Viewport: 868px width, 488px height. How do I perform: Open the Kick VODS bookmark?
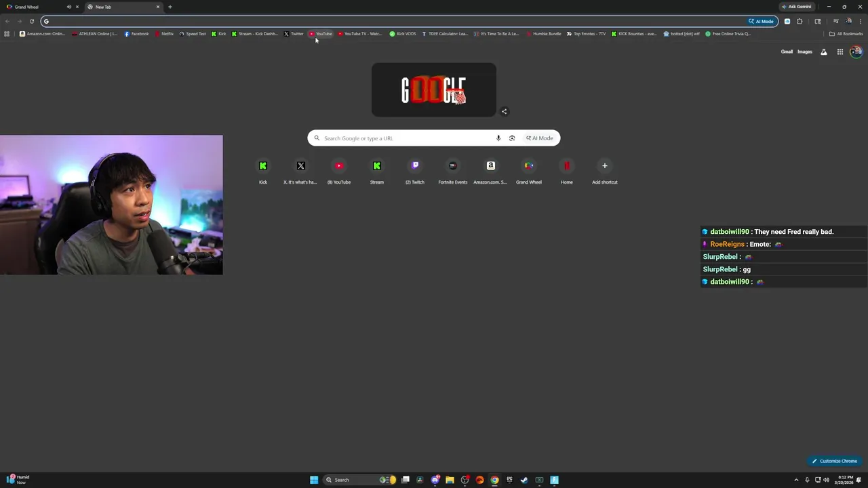click(403, 34)
